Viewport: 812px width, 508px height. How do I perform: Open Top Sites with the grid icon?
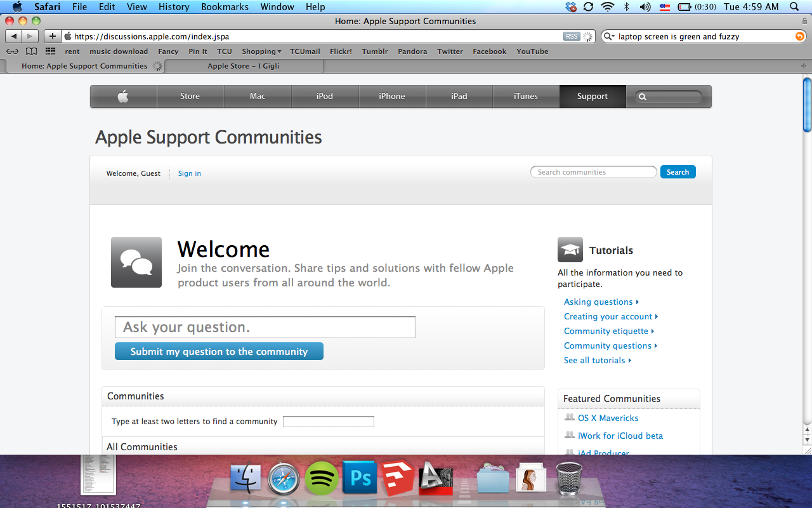point(49,51)
